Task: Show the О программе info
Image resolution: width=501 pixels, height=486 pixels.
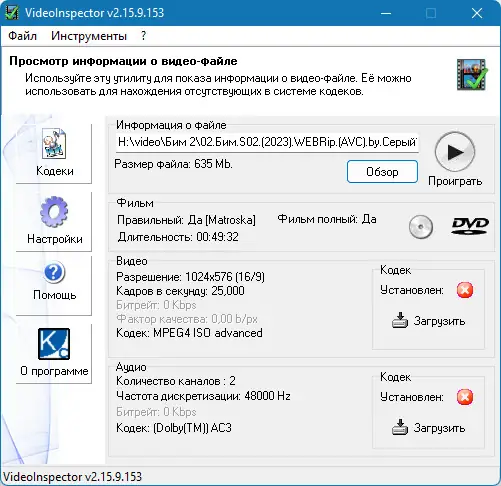Action: coord(54,353)
